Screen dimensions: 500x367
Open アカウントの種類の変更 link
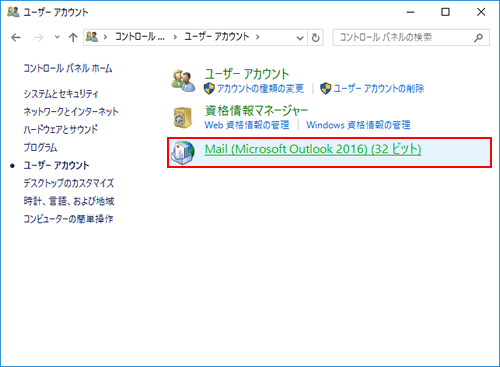click(260, 88)
